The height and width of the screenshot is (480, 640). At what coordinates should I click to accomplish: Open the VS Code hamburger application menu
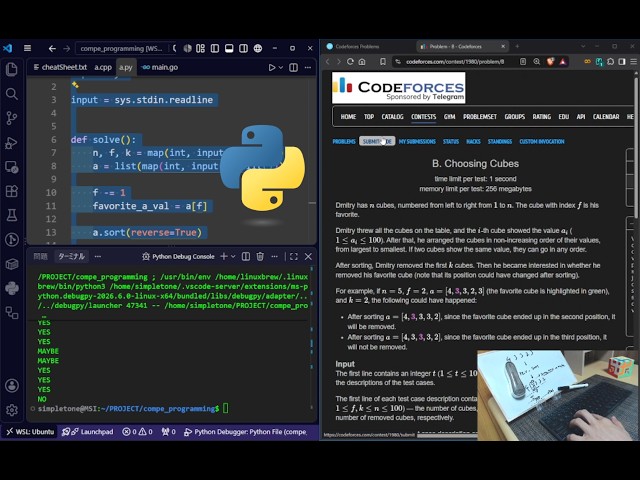tap(27, 48)
